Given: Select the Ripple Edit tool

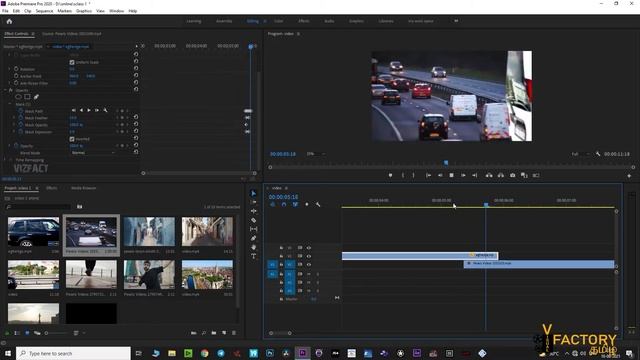Looking at the screenshot, I should [253, 211].
